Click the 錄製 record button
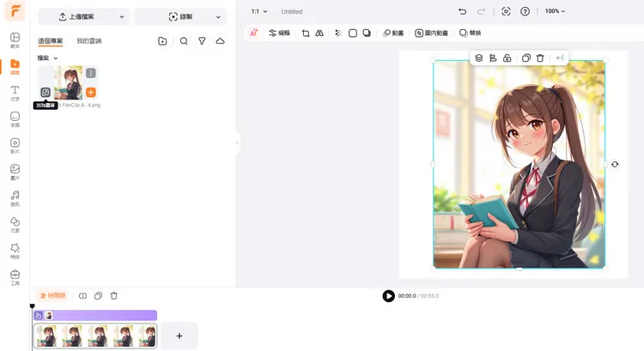Image resolution: width=644 pixels, height=351 pixels. click(180, 16)
